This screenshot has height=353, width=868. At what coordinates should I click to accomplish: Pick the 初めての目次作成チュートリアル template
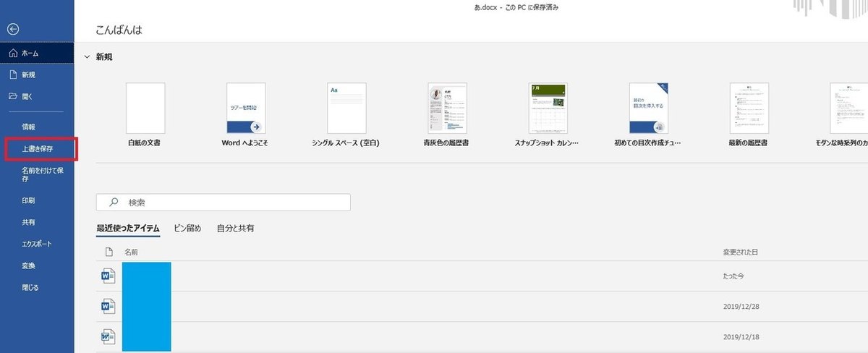[x=647, y=115]
